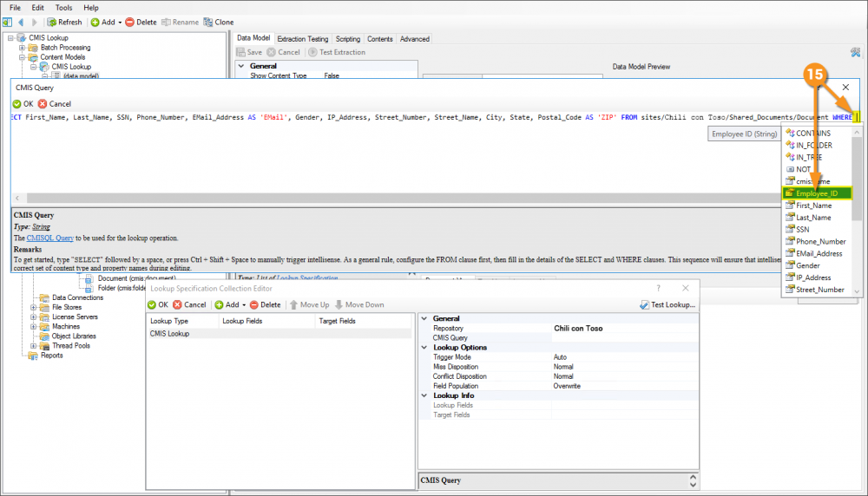Click Delete in the main toolbar
Image resolution: width=868 pixels, height=496 pixels.
(x=141, y=23)
